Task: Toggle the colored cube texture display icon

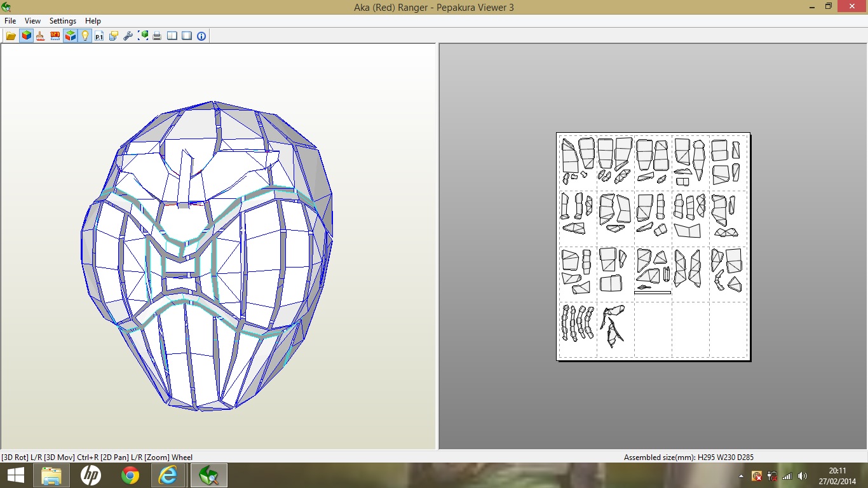Action: 26,36
